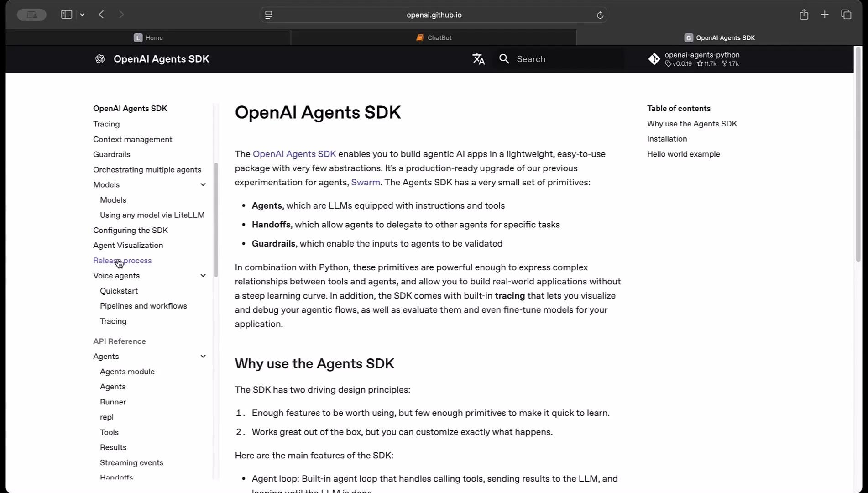The width and height of the screenshot is (868, 493).
Task: Click the sidebar navigation scrollbar
Action: click(x=216, y=220)
